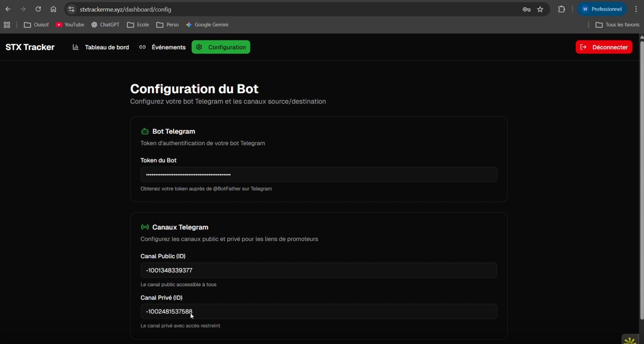Open the YouTube bookmark
This screenshot has width=644, height=344.
(x=70, y=25)
